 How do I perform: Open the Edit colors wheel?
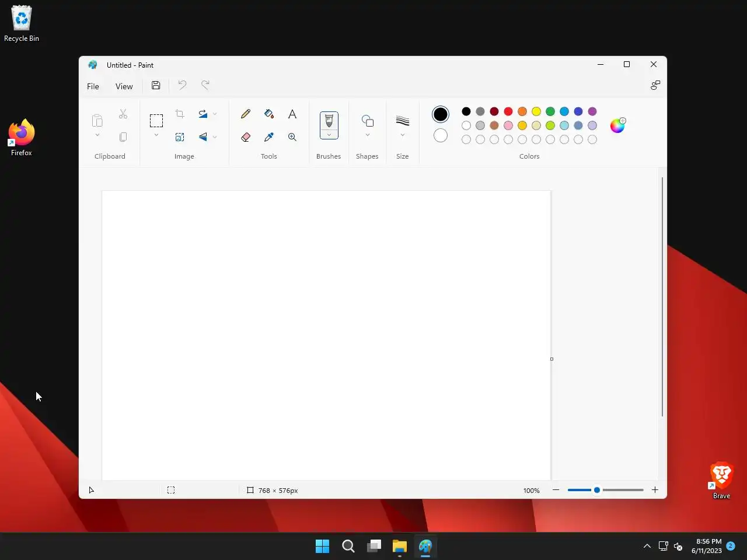pyautogui.click(x=617, y=125)
